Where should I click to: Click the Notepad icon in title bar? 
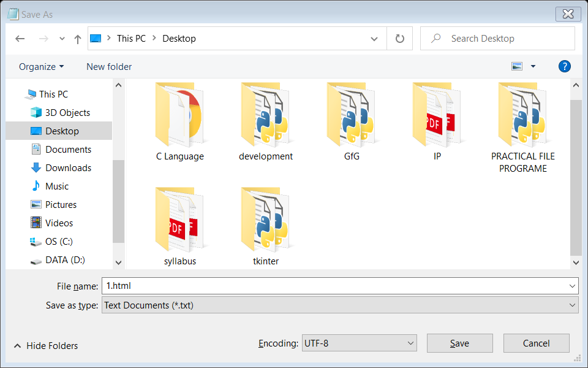(13, 14)
